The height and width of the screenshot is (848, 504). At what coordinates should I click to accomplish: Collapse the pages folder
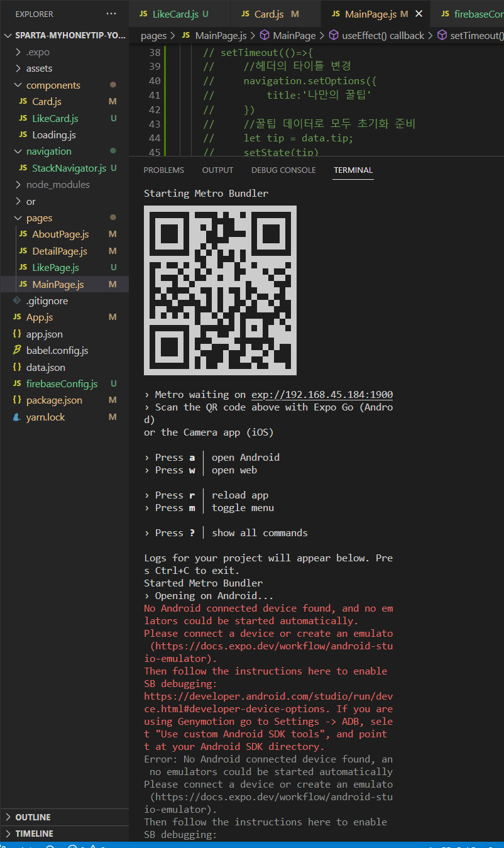click(x=64, y=218)
